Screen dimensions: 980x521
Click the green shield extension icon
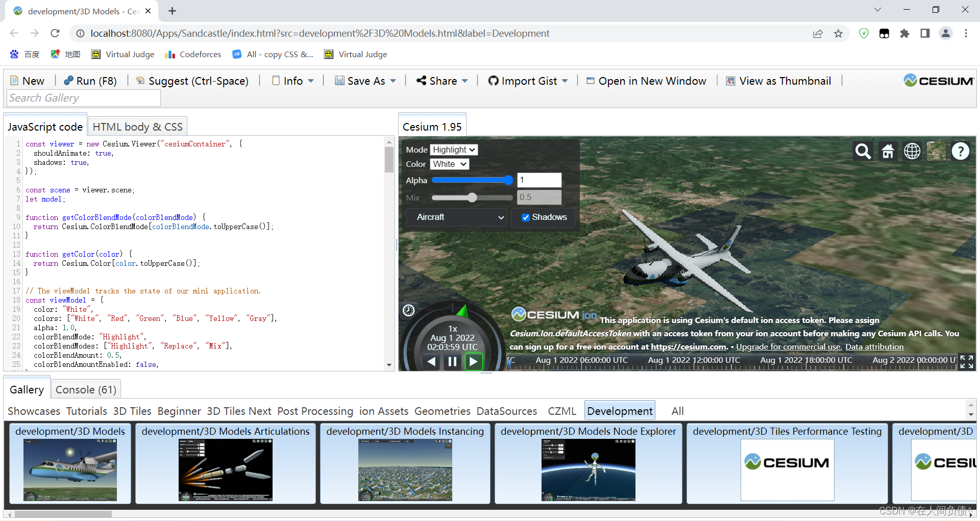864,33
